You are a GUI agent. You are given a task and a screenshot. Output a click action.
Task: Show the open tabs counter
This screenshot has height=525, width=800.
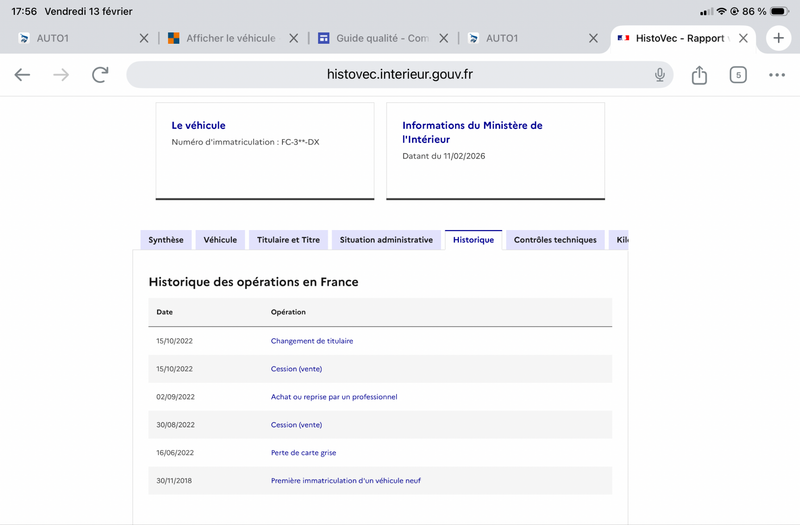[x=738, y=75]
